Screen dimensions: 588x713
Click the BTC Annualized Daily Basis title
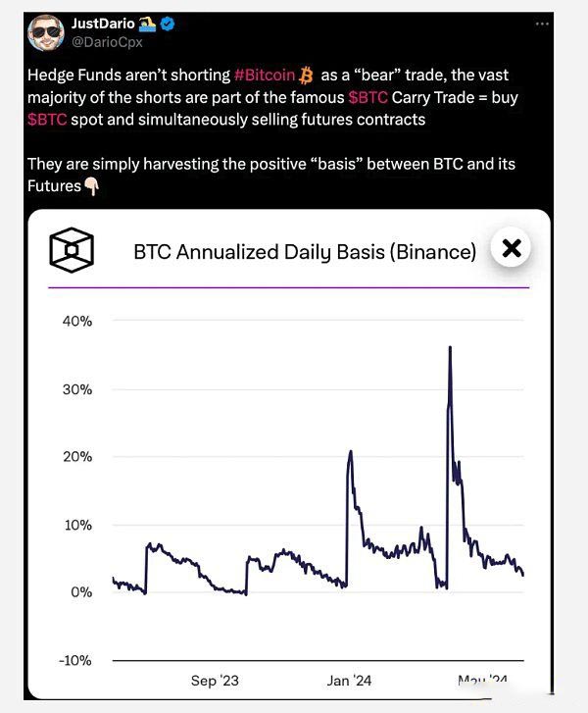[x=305, y=252]
